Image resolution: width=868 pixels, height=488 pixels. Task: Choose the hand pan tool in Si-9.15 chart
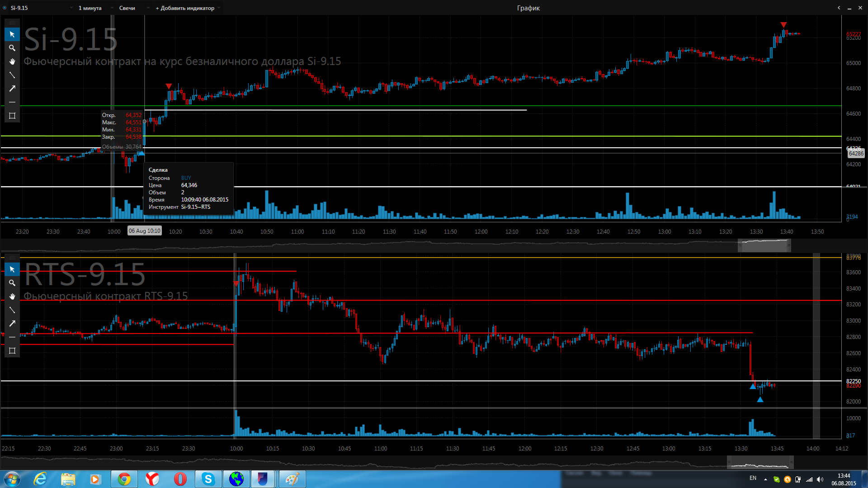click(12, 61)
